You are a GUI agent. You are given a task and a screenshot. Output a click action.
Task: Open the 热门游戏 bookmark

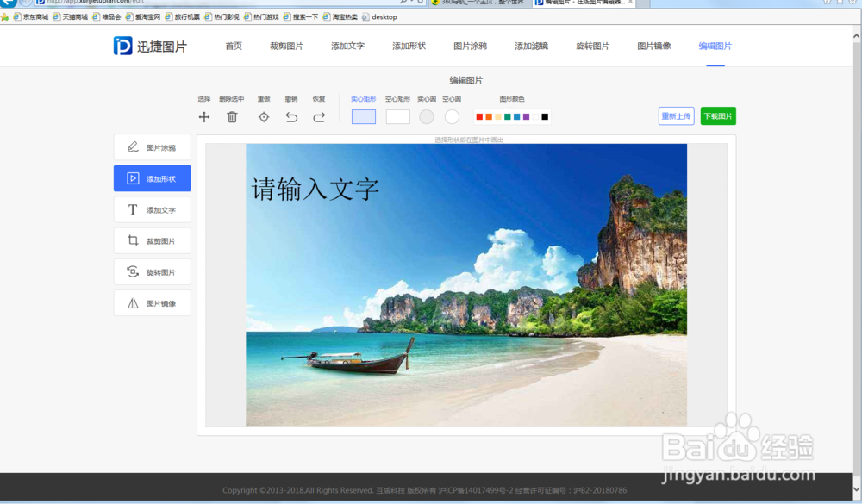point(261,17)
